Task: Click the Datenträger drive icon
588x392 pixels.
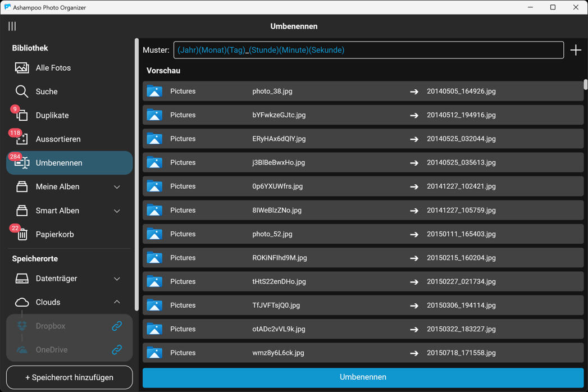Action: 22,279
